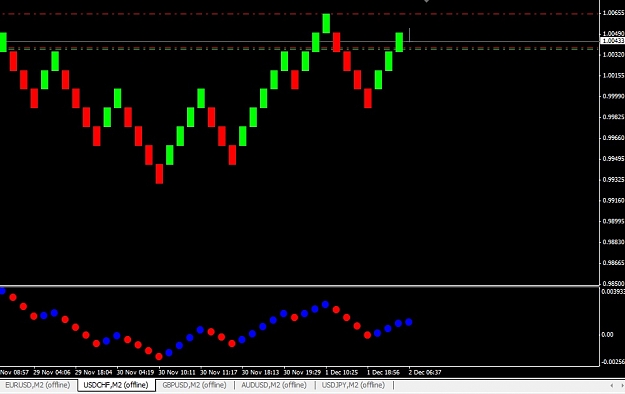Viewport: 625px width, 394px height.
Task: Select the USDCHF,M2 (offline) tab
Action: click(x=116, y=385)
